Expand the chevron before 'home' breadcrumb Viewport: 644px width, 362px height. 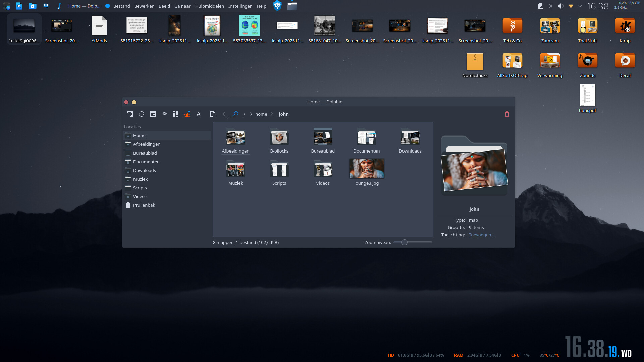(251, 114)
